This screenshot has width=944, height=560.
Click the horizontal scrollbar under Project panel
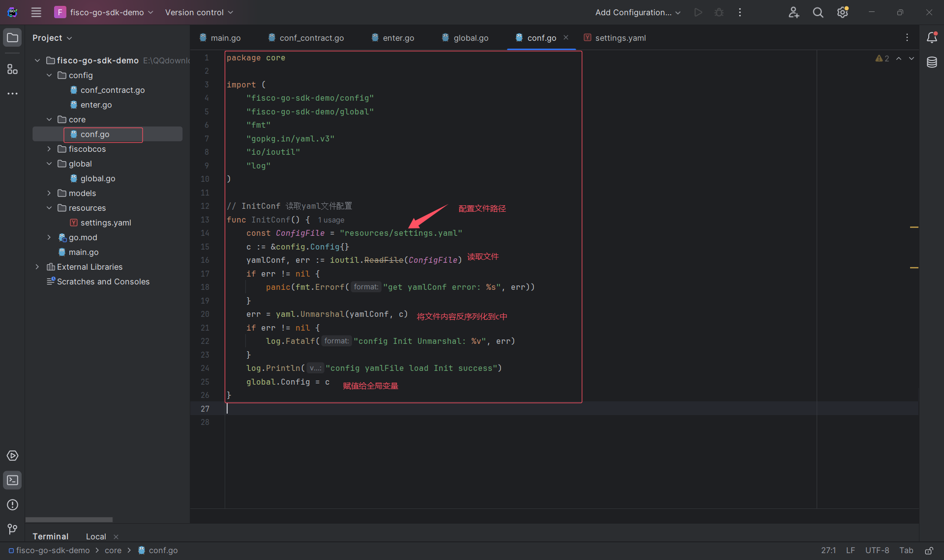click(x=69, y=519)
